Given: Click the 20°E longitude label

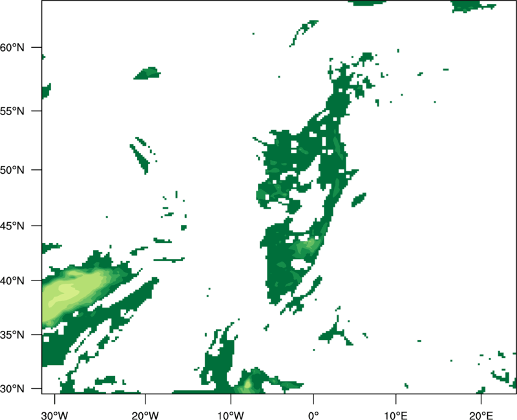Looking at the screenshot, I should [x=481, y=415].
